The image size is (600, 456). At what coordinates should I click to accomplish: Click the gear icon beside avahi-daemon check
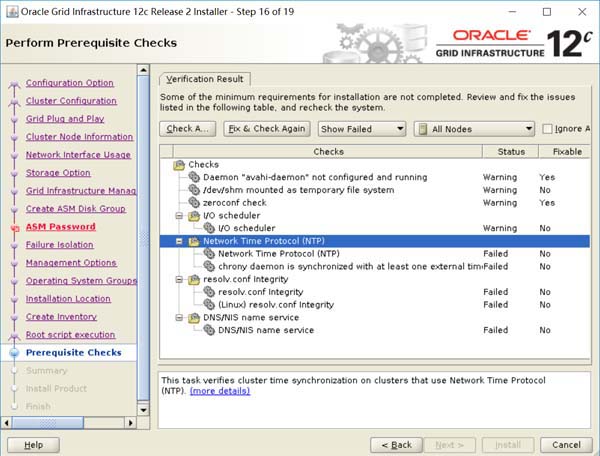pyautogui.click(x=194, y=177)
